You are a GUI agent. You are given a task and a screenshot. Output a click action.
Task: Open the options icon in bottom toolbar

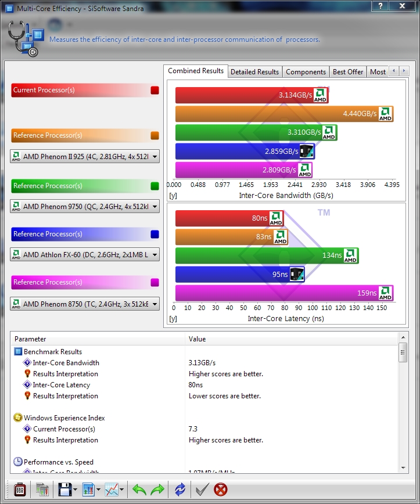click(x=20, y=490)
